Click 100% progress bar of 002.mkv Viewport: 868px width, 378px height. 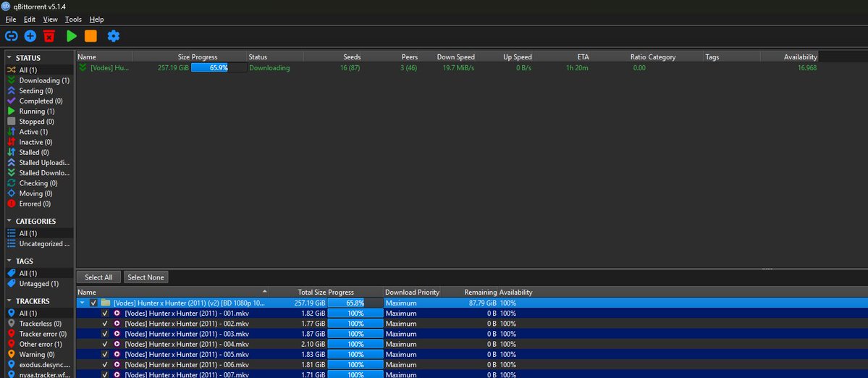[355, 323]
